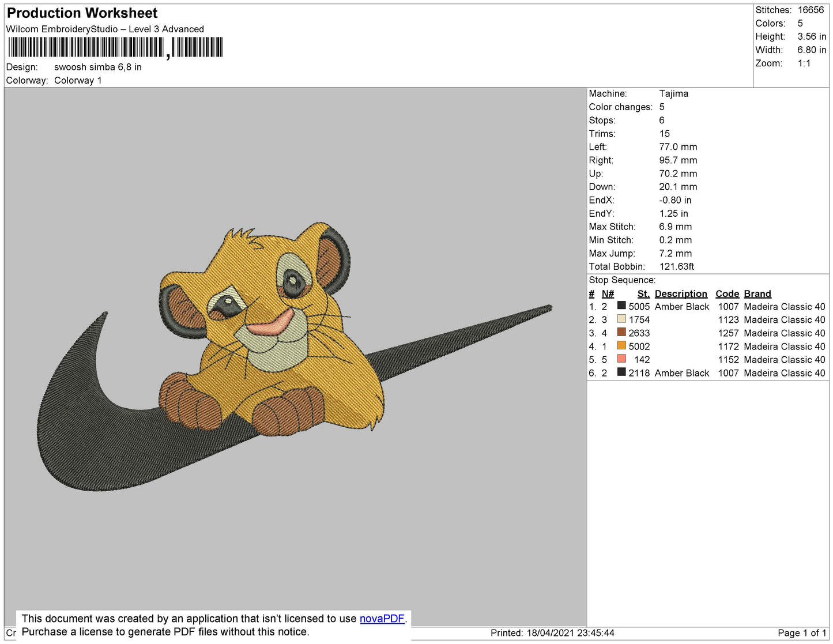Click the Brand column header
Screen dimensions: 833x644
757,293
